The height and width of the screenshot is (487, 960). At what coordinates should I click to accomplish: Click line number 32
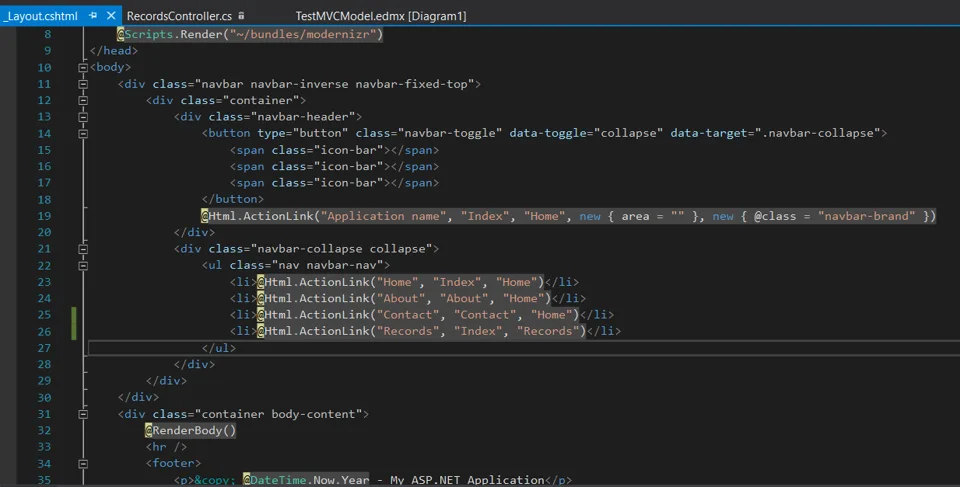[44, 431]
